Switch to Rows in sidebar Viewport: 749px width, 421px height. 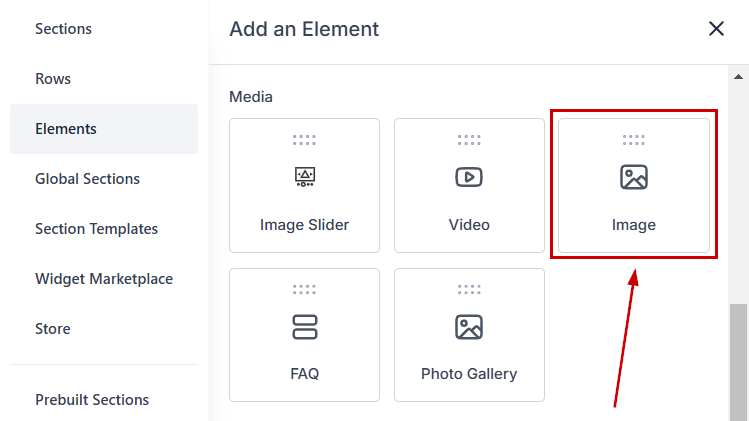(53, 79)
